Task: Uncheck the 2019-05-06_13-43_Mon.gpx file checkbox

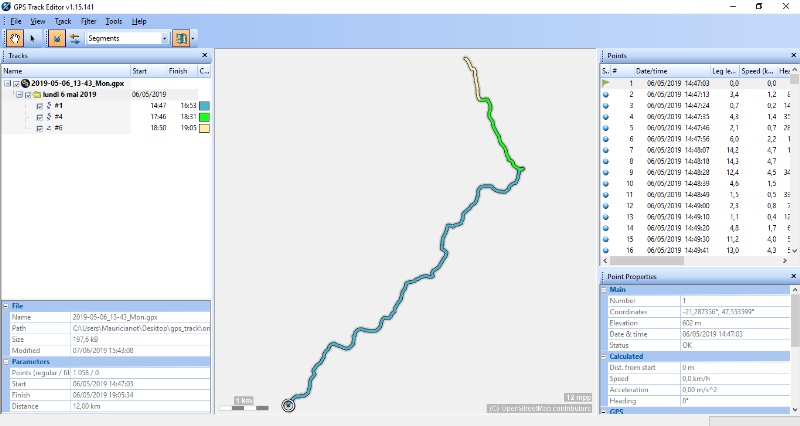Action: 16,84
